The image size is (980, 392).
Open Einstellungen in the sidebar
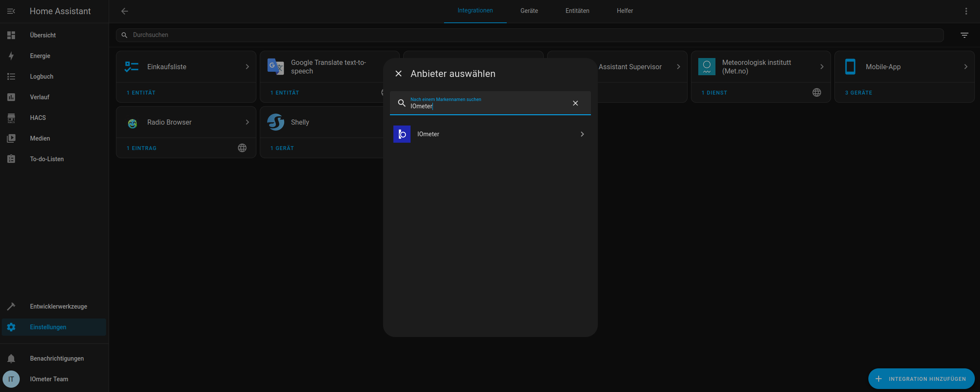[54, 327]
